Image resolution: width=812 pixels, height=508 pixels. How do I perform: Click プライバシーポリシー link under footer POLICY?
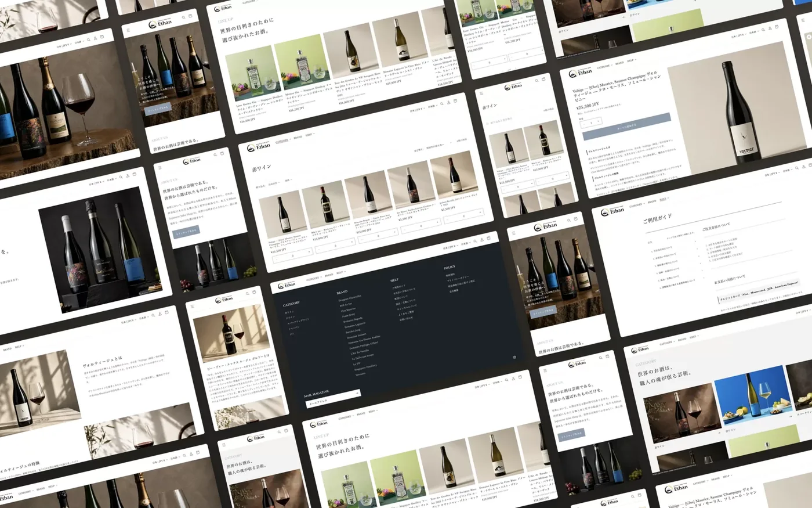point(458,278)
